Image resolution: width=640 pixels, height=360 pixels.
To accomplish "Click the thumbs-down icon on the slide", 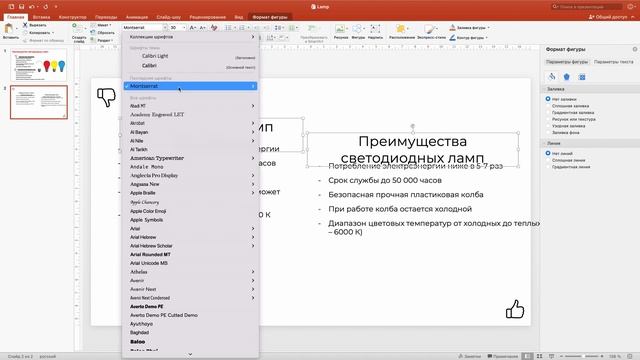I will click(x=107, y=97).
